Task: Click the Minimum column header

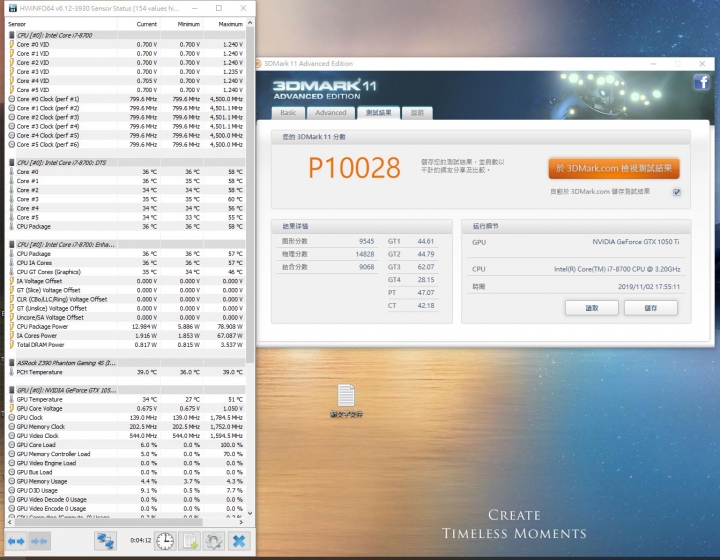Action: pyautogui.click(x=181, y=24)
